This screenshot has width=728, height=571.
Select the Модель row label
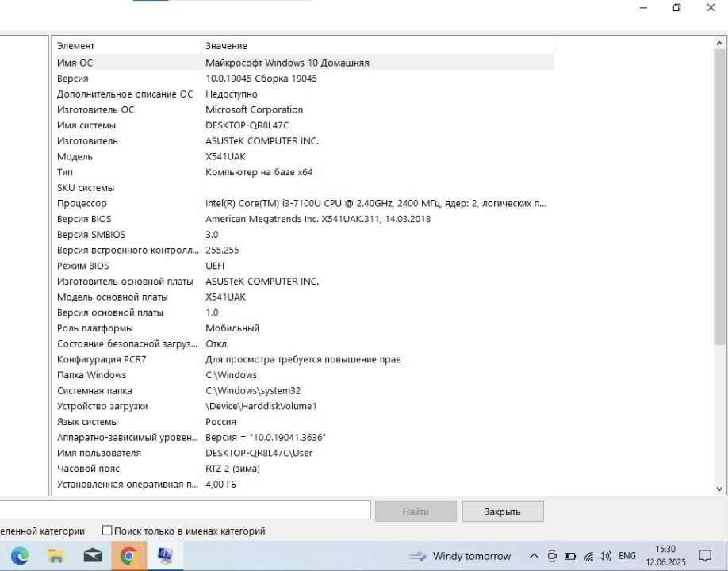pyautogui.click(x=75, y=156)
